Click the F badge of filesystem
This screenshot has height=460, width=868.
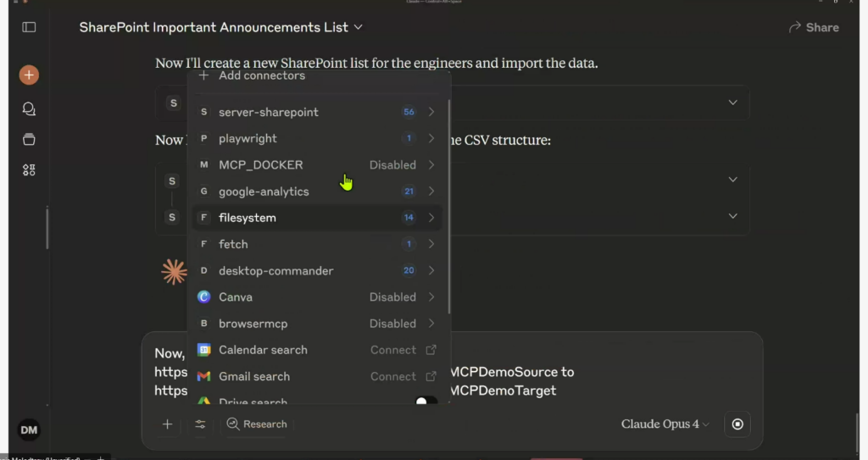[203, 218]
